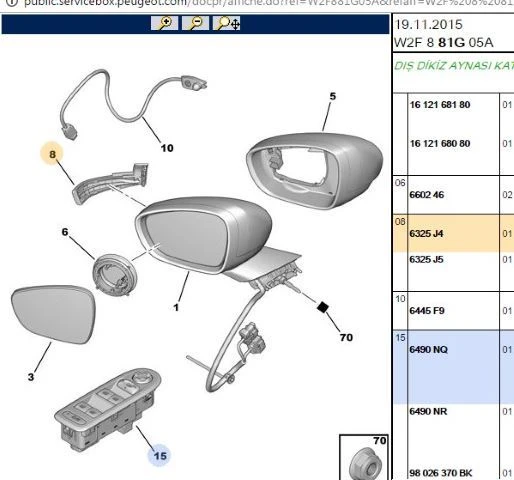The height and width of the screenshot is (480, 514).
Task: Select highlighted callout number 8 in diagram
Action: click(x=53, y=154)
